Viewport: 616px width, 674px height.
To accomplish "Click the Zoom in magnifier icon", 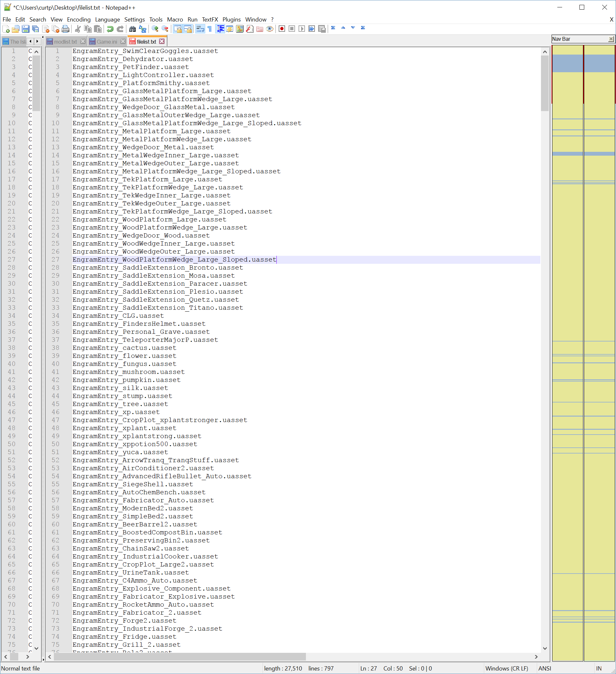I will pyautogui.click(x=155, y=29).
